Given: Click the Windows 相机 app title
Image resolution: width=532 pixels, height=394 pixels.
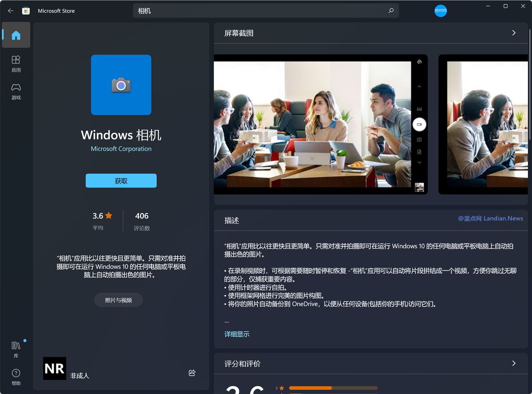Looking at the screenshot, I should [121, 135].
